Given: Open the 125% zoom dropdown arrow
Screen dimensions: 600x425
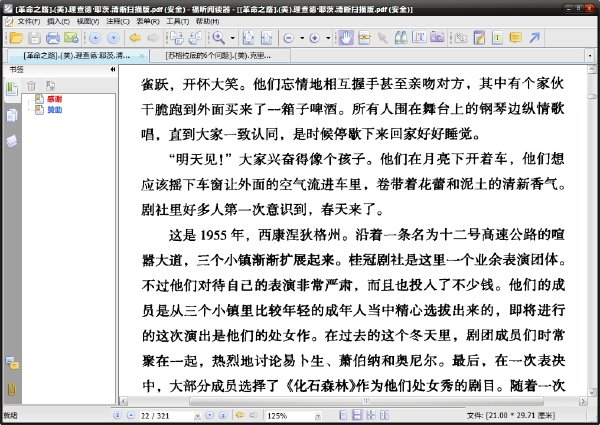Looking at the screenshot, I should point(318,416).
